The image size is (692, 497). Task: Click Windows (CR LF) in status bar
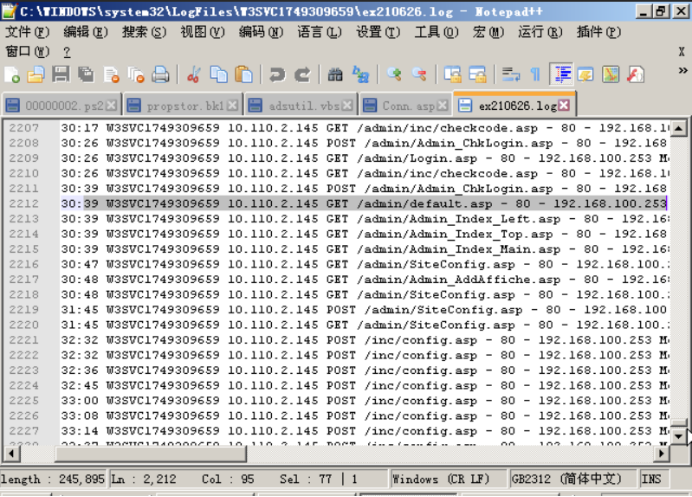446,479
